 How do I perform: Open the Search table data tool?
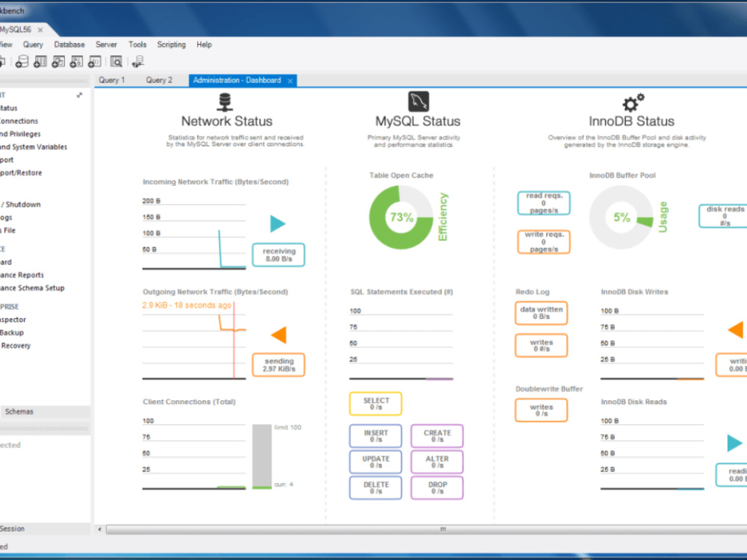117,61
